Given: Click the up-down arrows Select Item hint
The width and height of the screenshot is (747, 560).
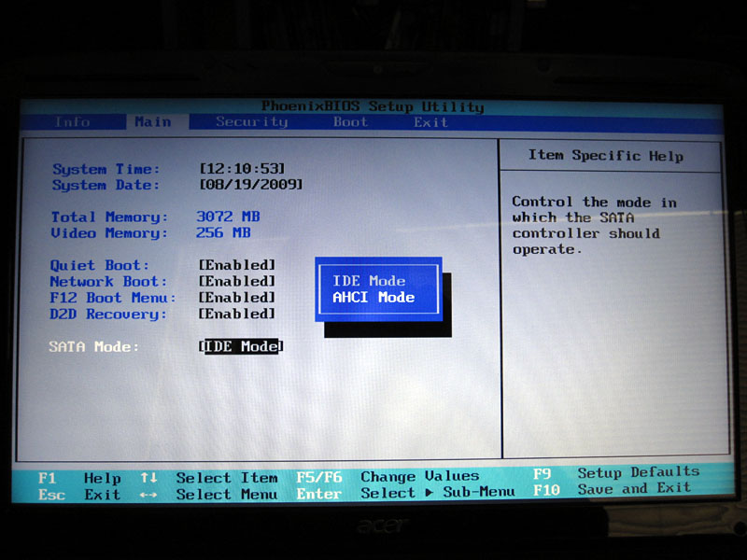Looking at the screenshot, I should (x=209, y=478).
